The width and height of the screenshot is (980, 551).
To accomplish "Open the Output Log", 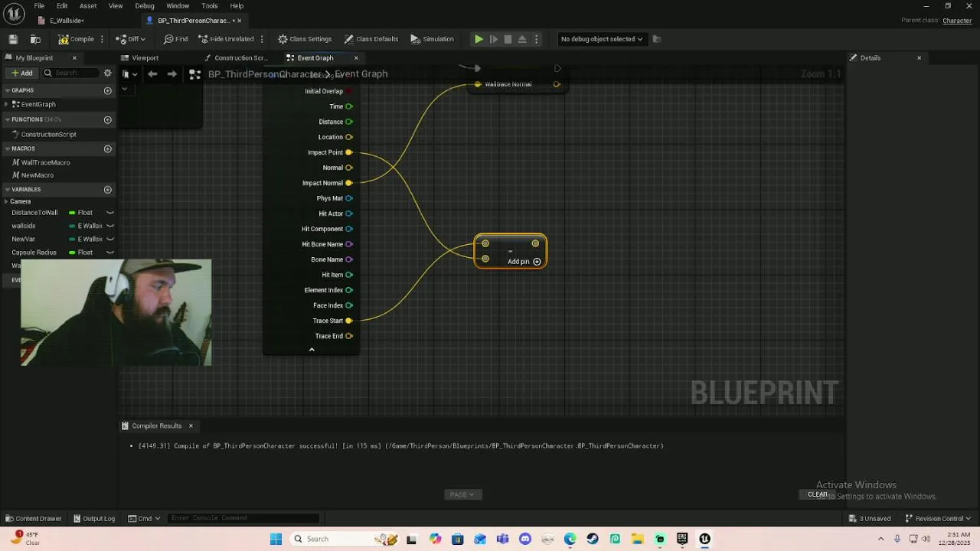I will [93, 519].
